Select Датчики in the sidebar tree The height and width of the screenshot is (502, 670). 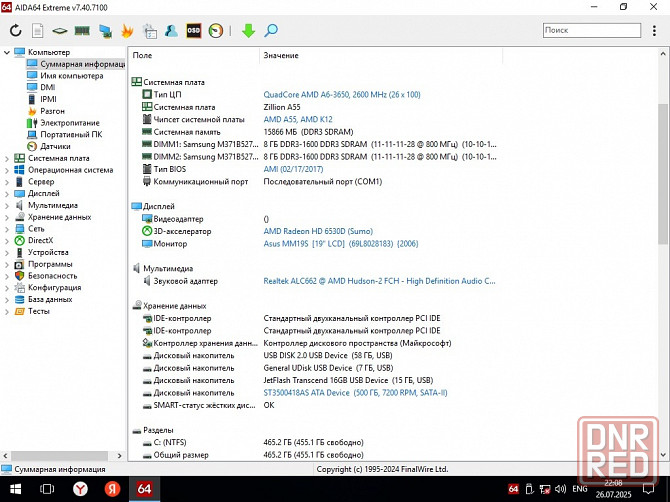[55, 146]
